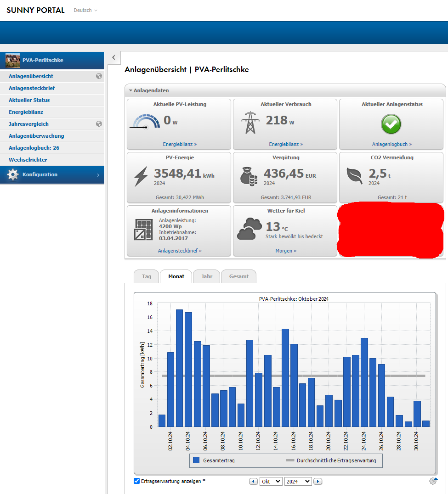Go to previous month arrow button
Viewport: 448px width, 494px height.
[253, 481]
